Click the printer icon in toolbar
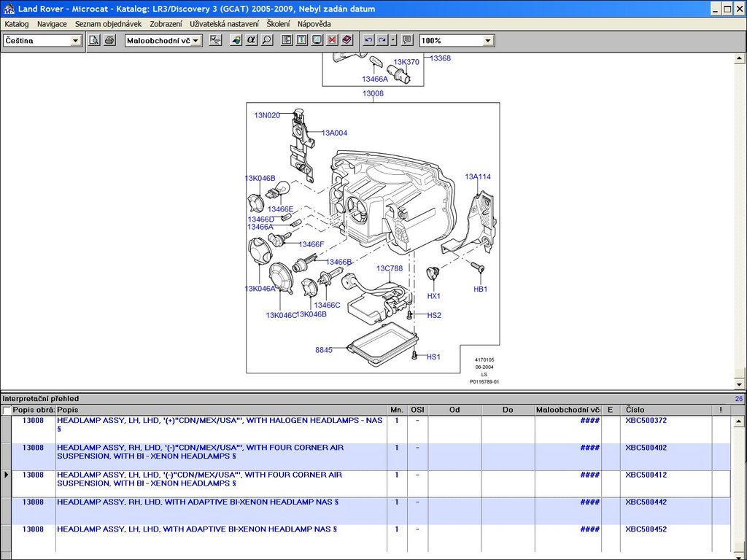The height and width of the screenshot is (560, 747). [x=109, y=40]
